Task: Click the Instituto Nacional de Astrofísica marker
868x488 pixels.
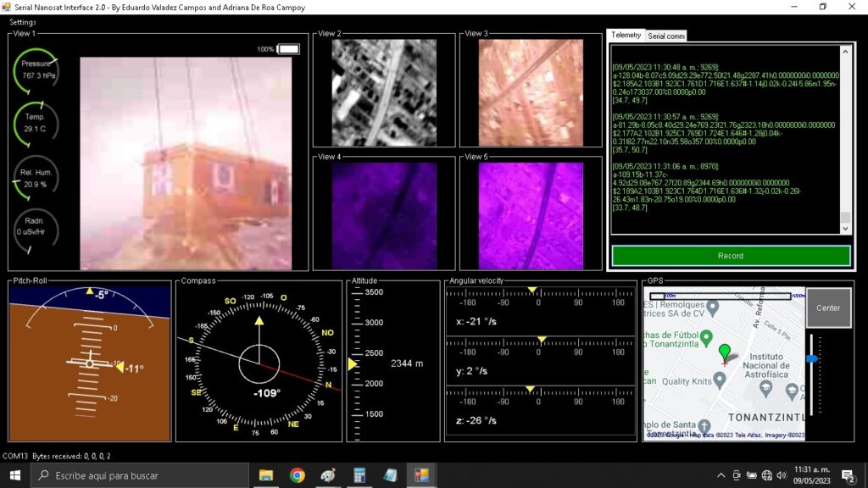Action: click(765, 387)
